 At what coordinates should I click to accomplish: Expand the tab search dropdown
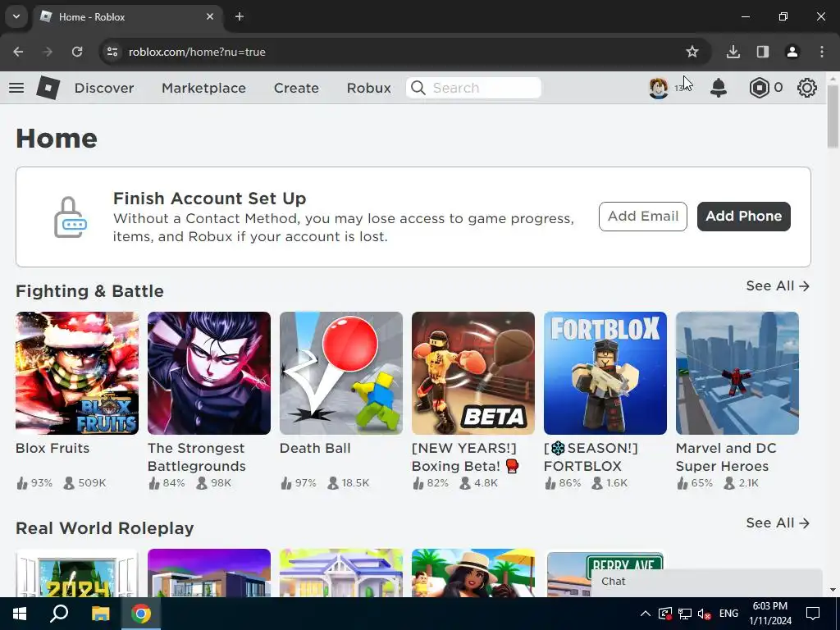tap(16, 16)
